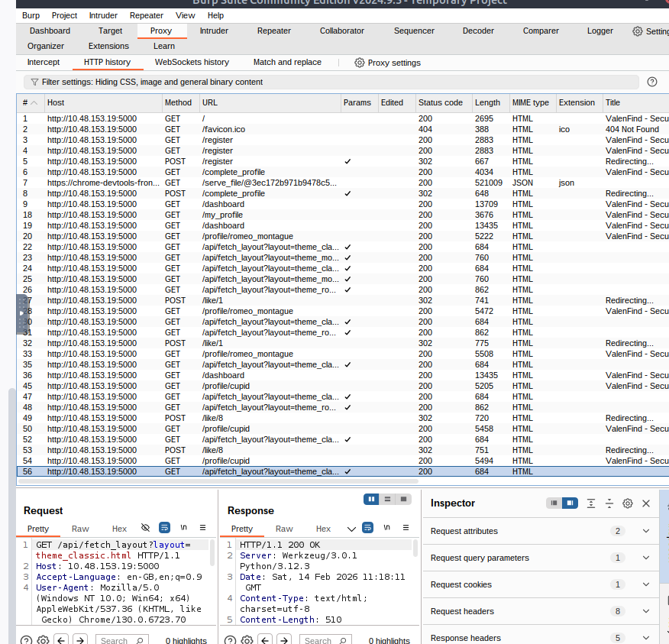Viewport: 669px width, 644px height.
Task: Expand Request attributes section
Action: [645, 531]
